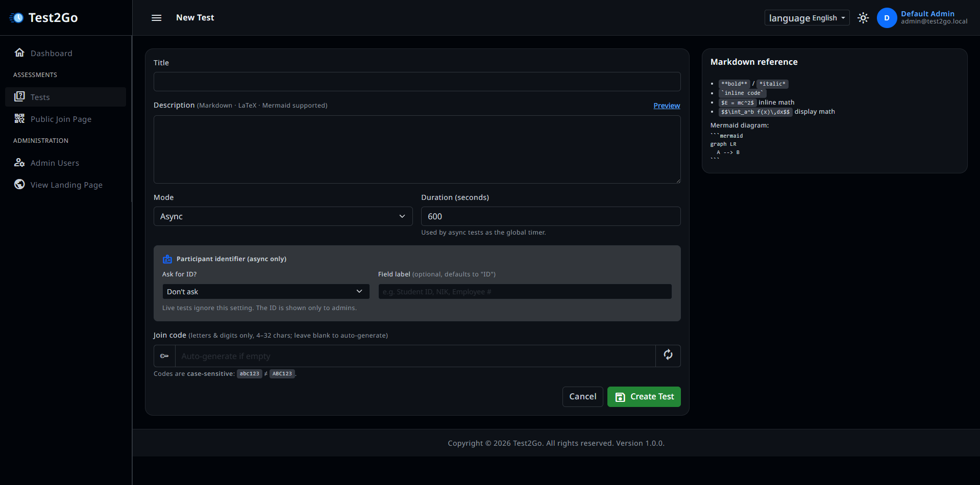Click the Admin Users people icon
The image size is (980, 485).
pos(19,162)
